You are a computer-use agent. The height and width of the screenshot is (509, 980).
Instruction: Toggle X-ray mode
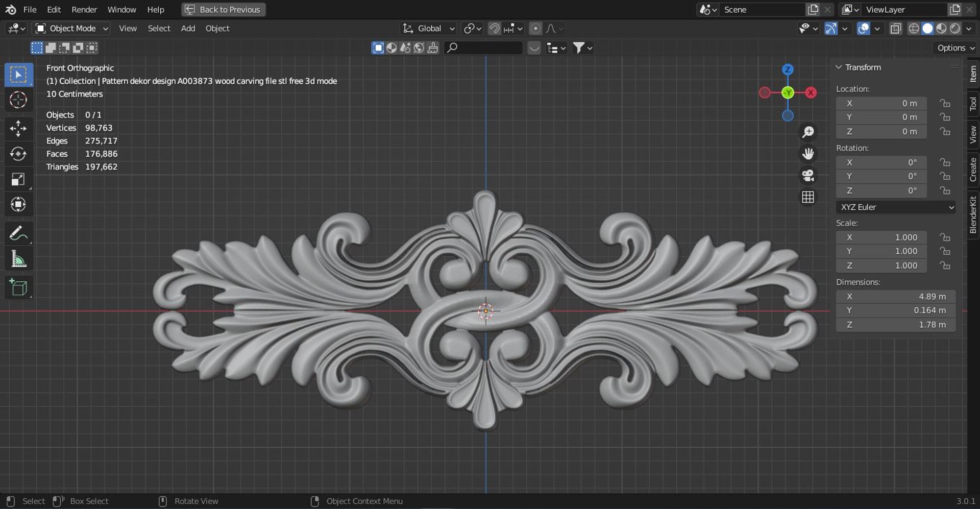[896, 29]
